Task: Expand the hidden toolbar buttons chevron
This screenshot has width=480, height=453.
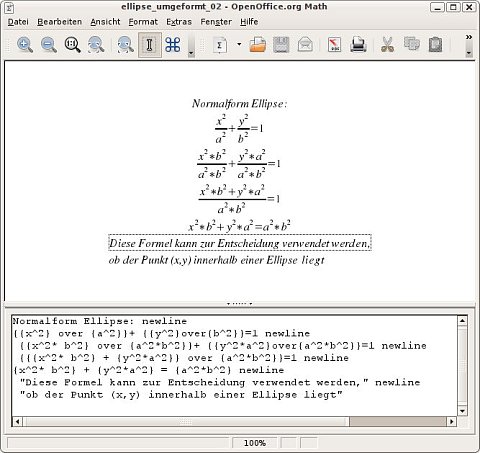Action: 469,37
